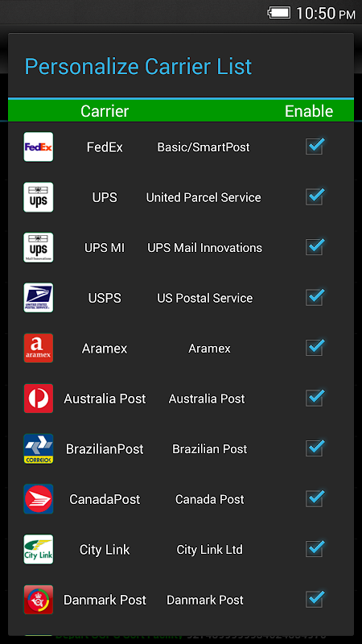Tap the Australia Post logo icon
Image resolution: width=362 pixels, height=644 pixels.
coord(38,398)
